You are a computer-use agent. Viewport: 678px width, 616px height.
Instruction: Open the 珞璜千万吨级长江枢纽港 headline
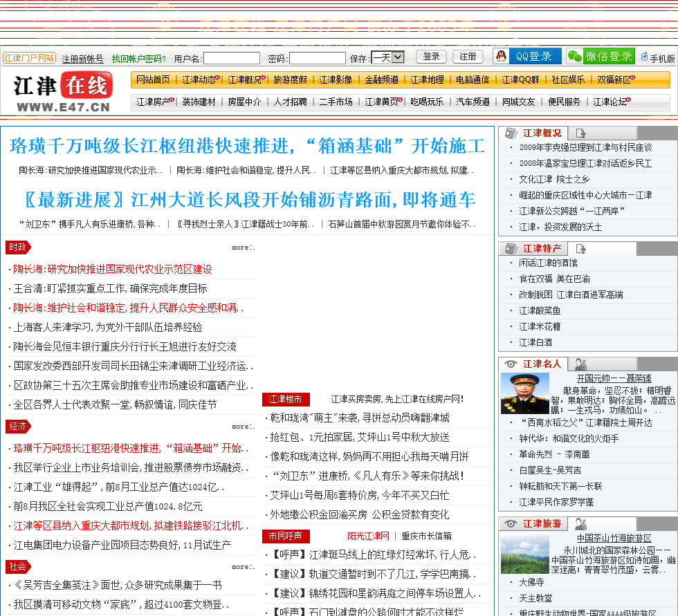click(x=248, y=146)
